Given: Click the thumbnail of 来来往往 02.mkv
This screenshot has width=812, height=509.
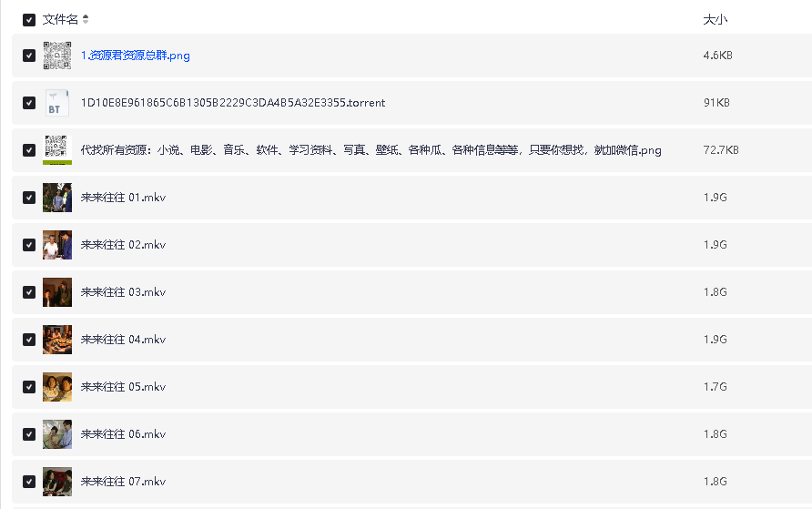Looking at the screenshot, I should (x=56, y=245).
